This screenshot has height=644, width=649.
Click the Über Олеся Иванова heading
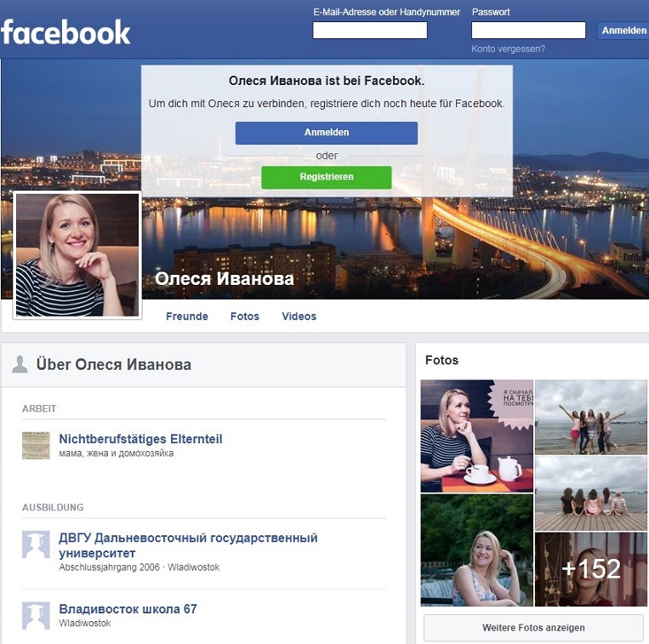click(114, 364)
